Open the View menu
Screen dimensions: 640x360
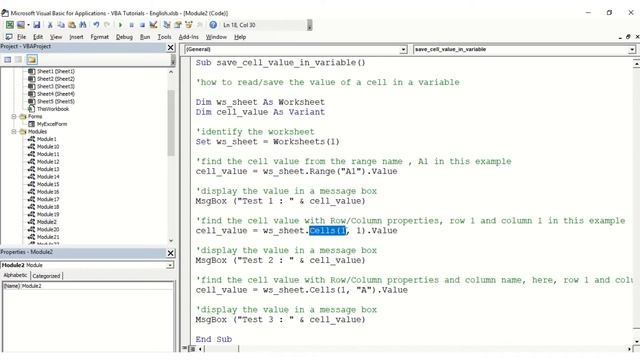pyautogui.click(x=56, y=37)
